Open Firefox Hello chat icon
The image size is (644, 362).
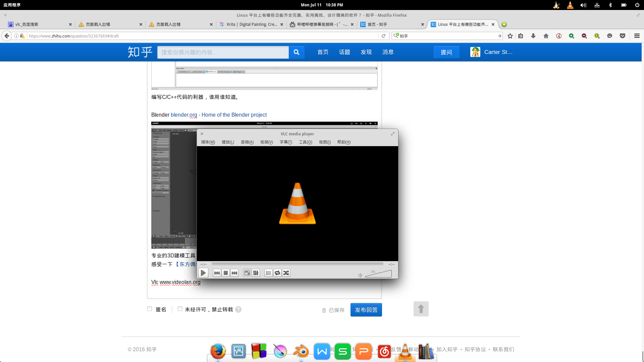(x=610, y=36)
